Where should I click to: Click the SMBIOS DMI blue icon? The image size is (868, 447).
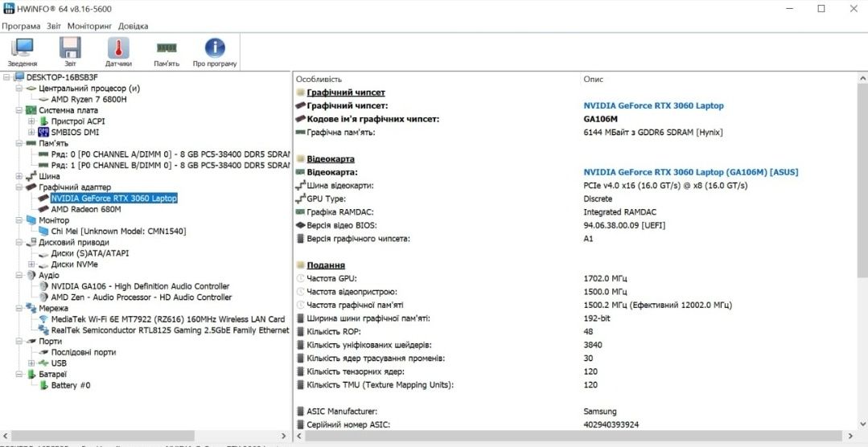pyautogui.click(x=43, y=132)
